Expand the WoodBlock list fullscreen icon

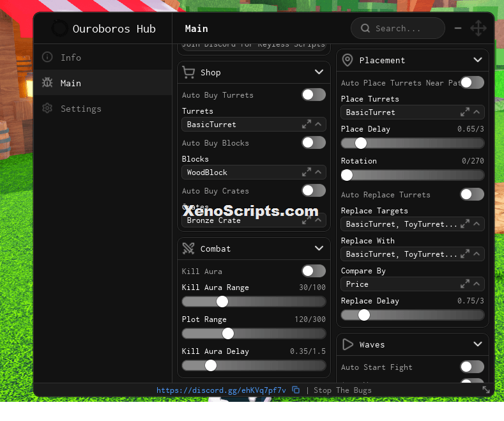[x=307, y=172]
